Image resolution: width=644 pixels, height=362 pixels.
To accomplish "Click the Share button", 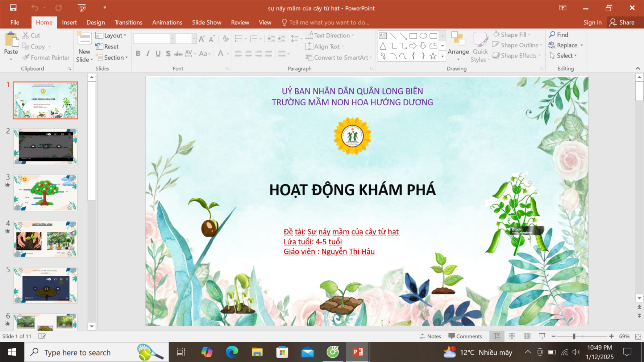I will click(622, 22).
